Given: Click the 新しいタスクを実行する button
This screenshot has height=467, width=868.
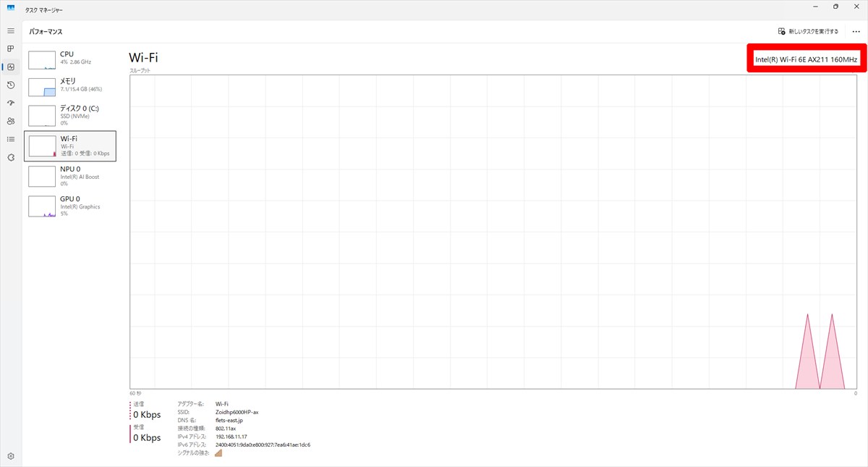Looking at the screenshot, I should [808, 32].
